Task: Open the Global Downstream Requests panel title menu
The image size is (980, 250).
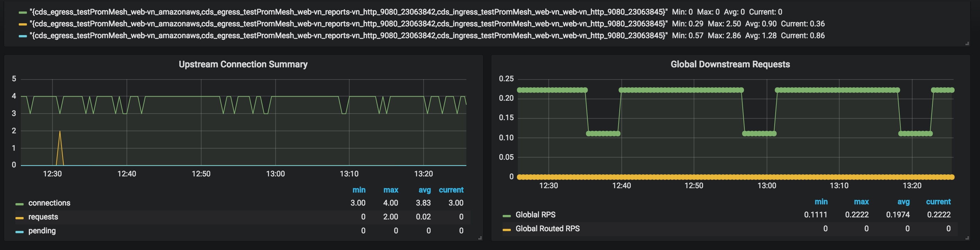Action: coord(730,64)
